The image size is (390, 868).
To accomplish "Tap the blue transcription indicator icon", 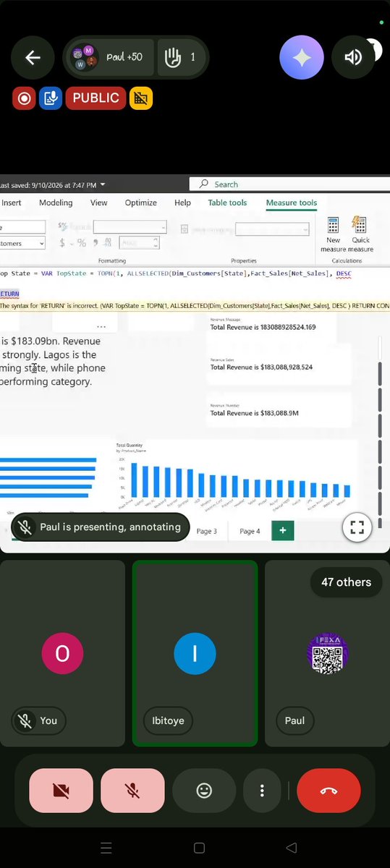I will [51, 98].
